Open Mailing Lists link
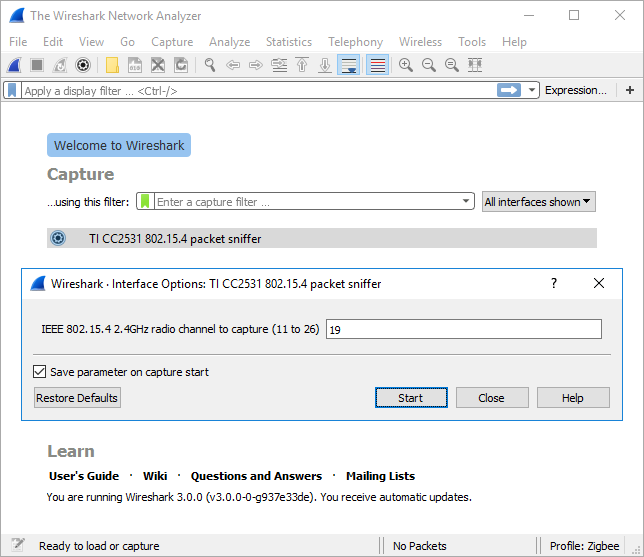 point(380,476)
